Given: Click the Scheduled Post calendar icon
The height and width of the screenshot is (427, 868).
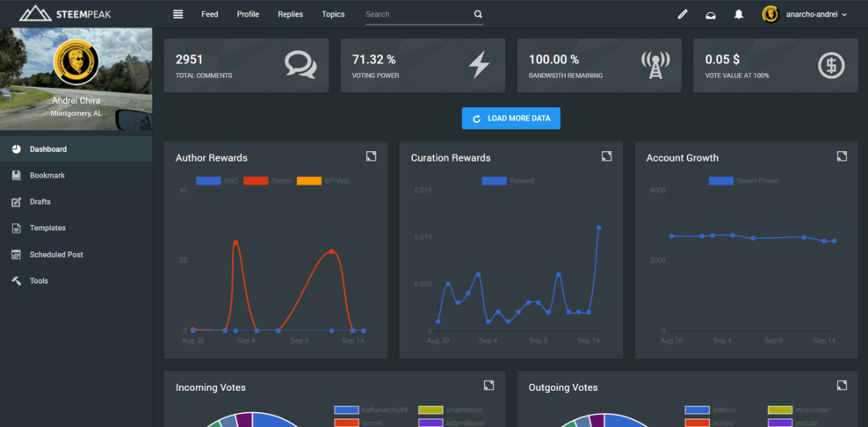Looking at the screenshot, I should point(17,255).
